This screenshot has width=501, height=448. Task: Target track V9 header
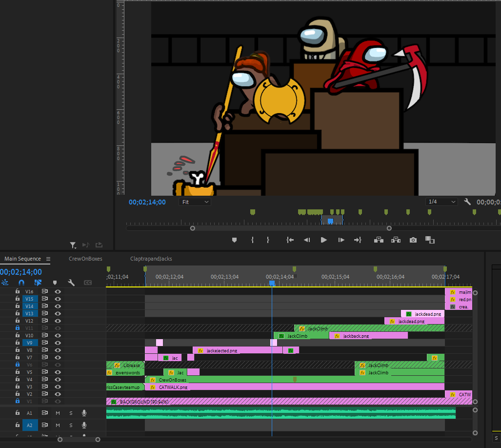[x=29, y=343]
